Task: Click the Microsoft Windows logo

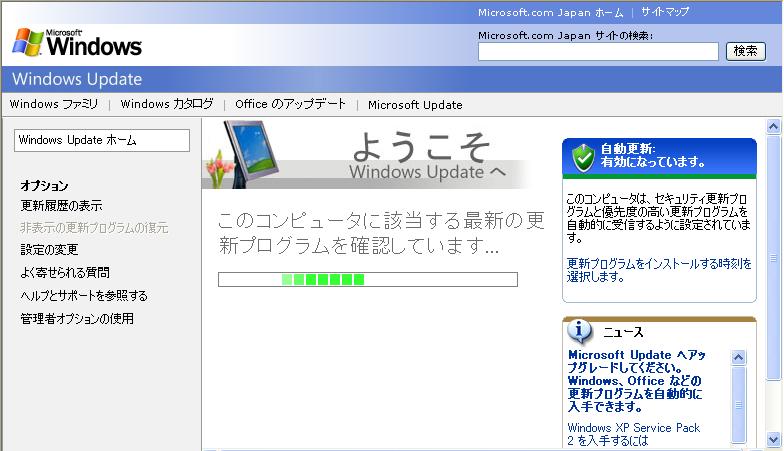Action: click(76, 42)
